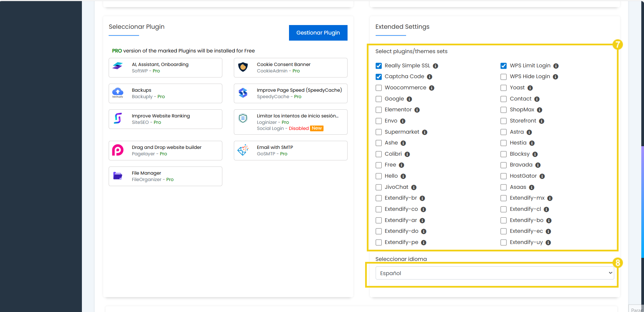Uncheck the Really Simple SSL checkbox
The width and height of the screenshot is (644, 312).
(379, 66)
